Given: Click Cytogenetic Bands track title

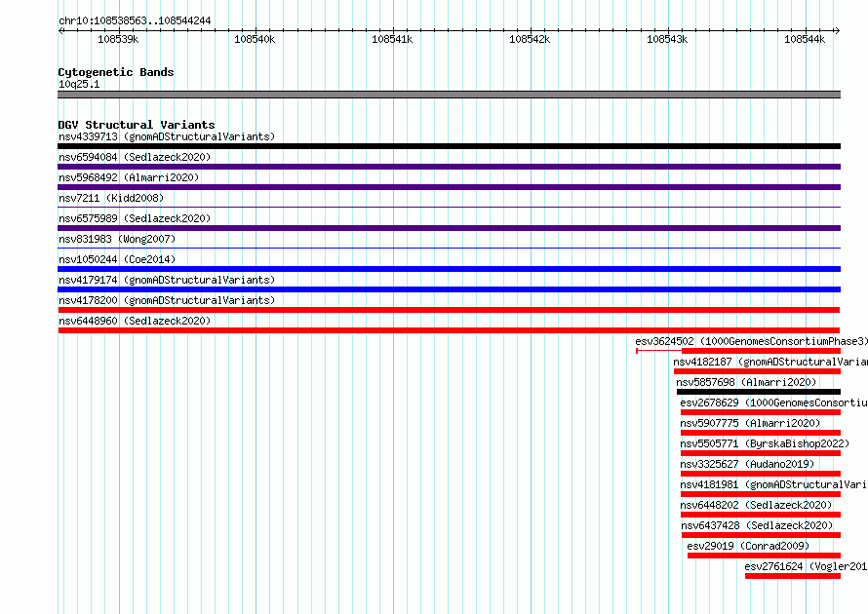Looking at the screenshot, I should click(116, 72).
